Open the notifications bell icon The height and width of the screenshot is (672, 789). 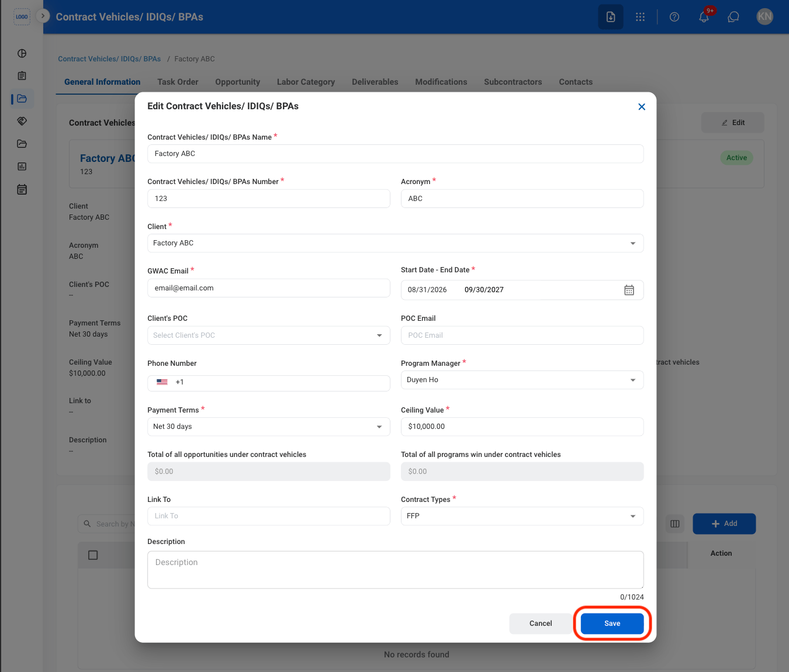pos(704,17)
